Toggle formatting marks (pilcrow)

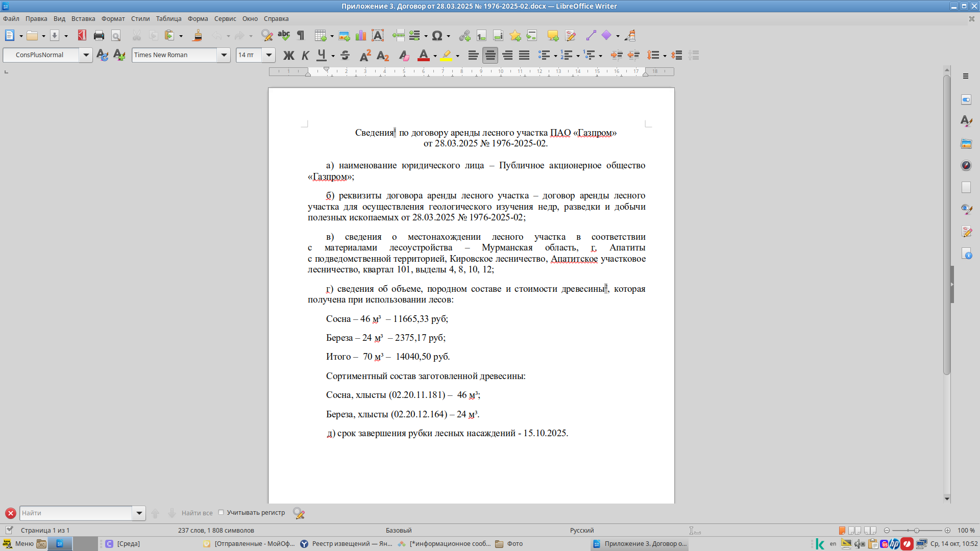pos(301,35)
